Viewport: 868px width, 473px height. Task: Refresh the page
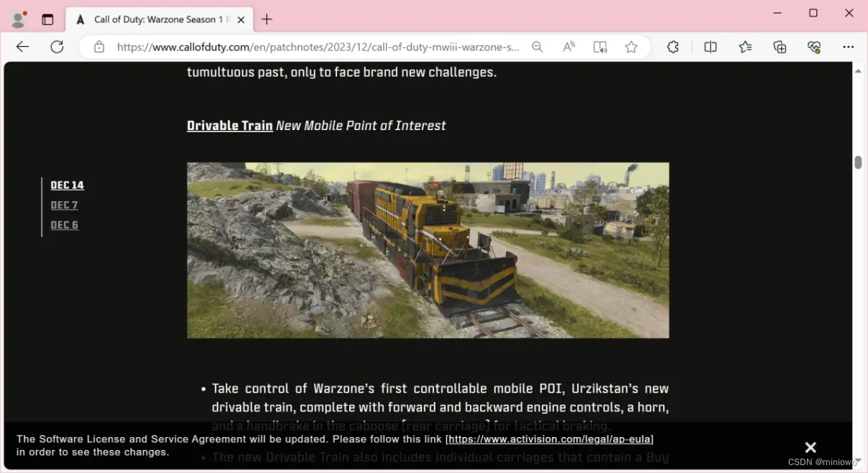[57, 47]
